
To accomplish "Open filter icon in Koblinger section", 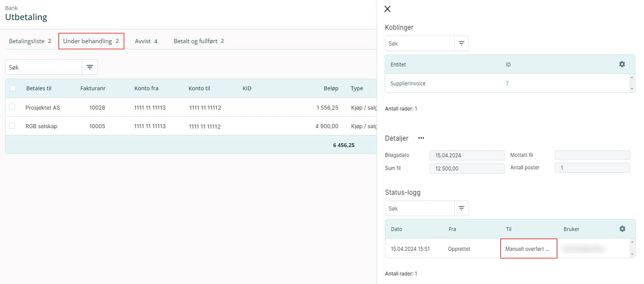I will click(x=461, y=44).
